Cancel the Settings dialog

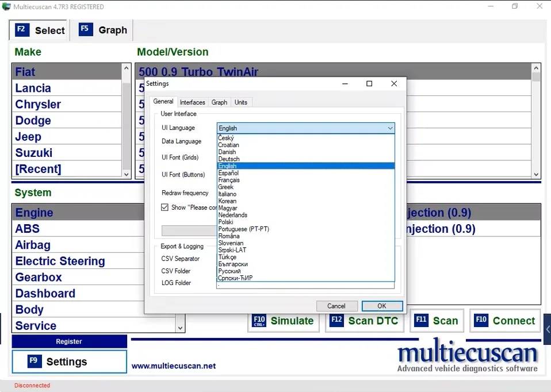[x=336, y=306]
